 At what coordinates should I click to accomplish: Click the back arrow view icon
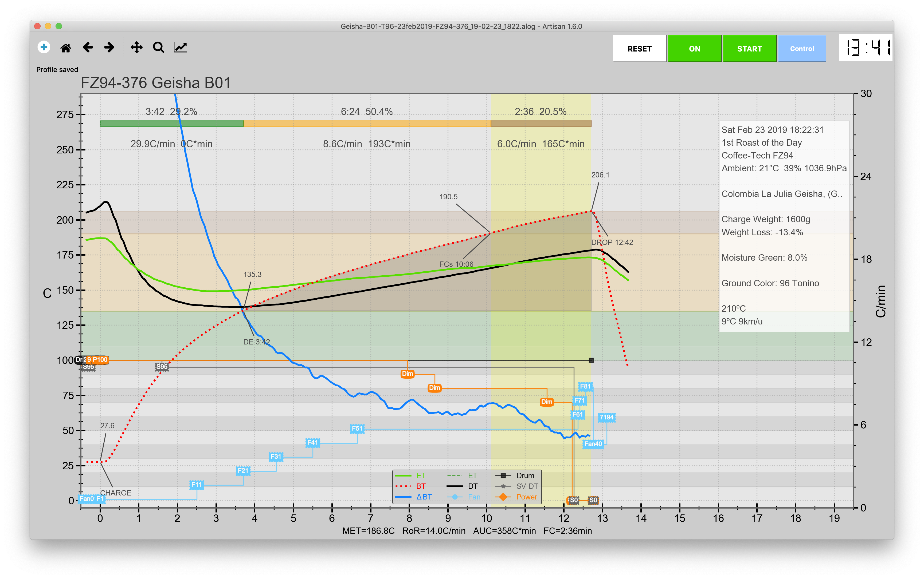point(88,47)
